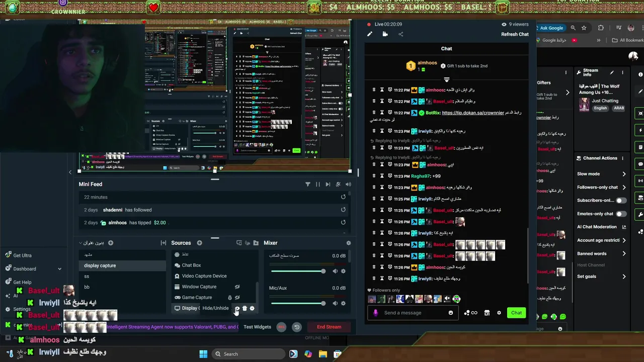This screenshot has width=644, height=362.
Task: Click the camera icon below Live timer
Action: (x=385, y=34)
